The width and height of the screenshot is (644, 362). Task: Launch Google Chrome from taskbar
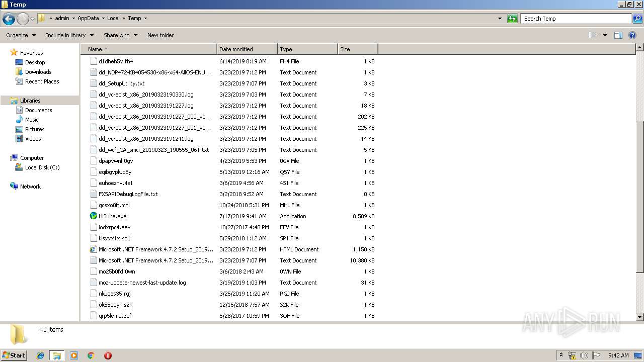click(91, 355)
